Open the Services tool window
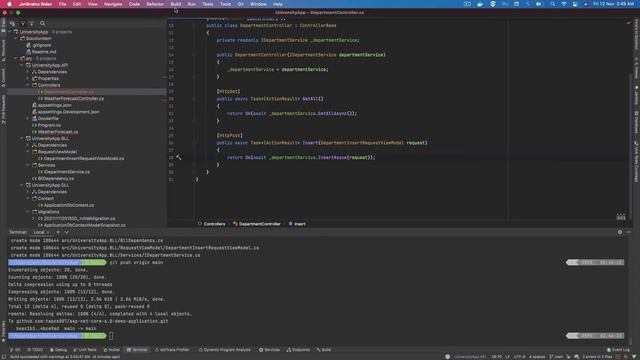The height and width of the screenshot is (360, 640). (269, 350)
